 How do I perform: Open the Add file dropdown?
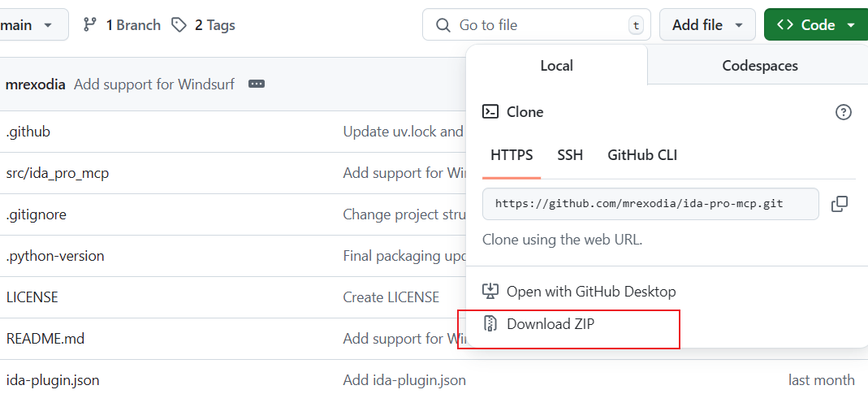(707, 25)
